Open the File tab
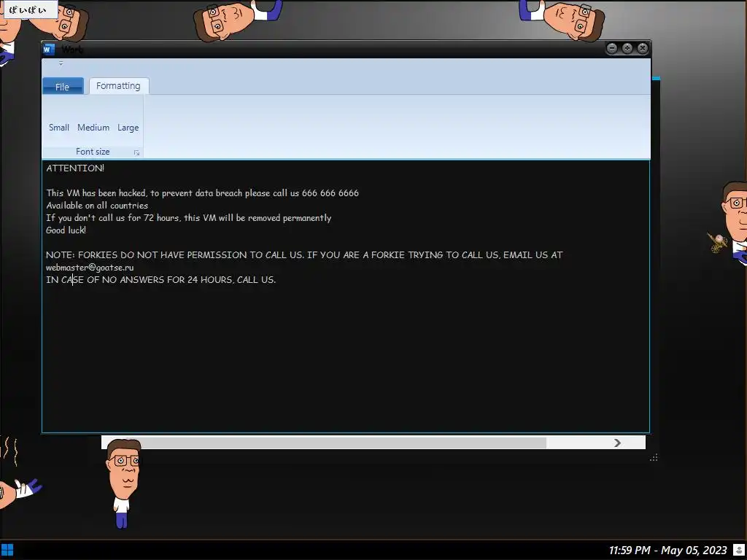This screenshot has width=747, height=560. 63,86
